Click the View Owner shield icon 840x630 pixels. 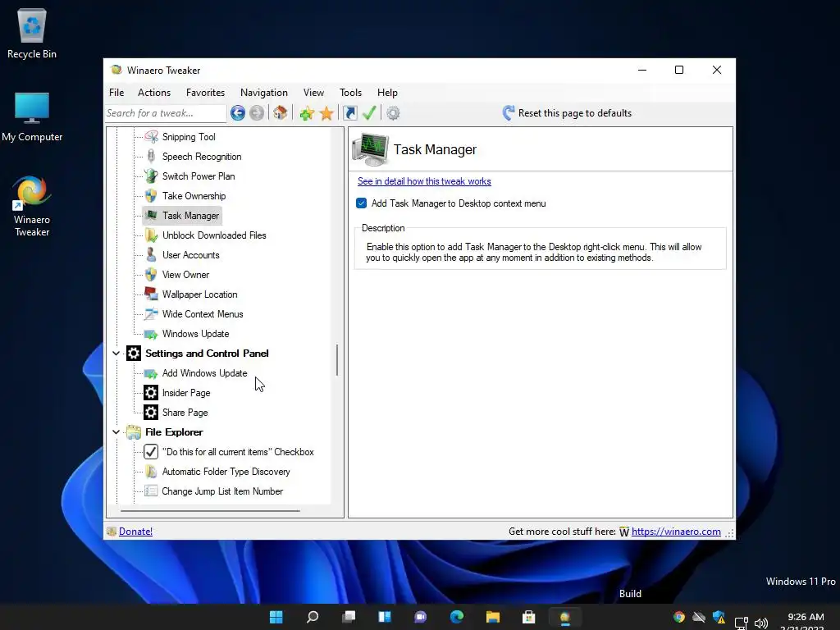coord(151,274)
